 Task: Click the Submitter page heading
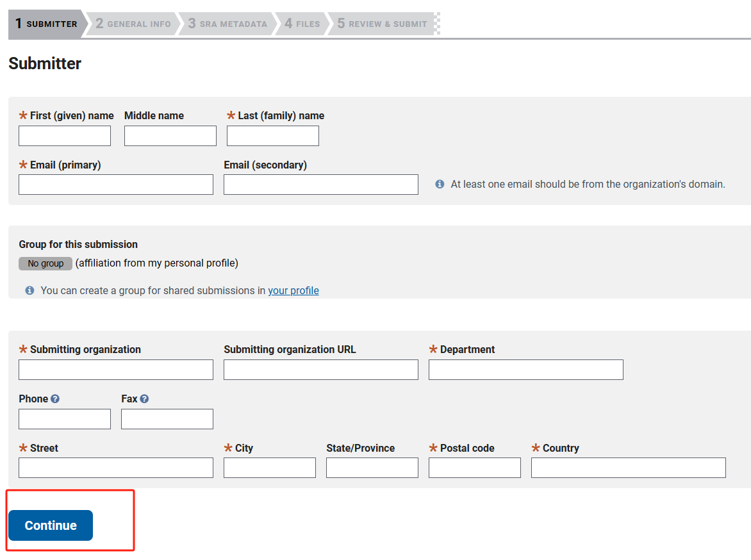coord(45,63)
